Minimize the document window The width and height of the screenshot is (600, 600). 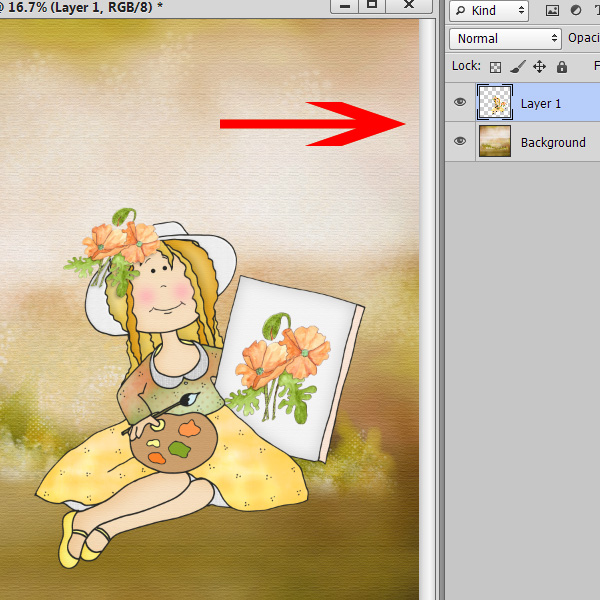point(344,6)
